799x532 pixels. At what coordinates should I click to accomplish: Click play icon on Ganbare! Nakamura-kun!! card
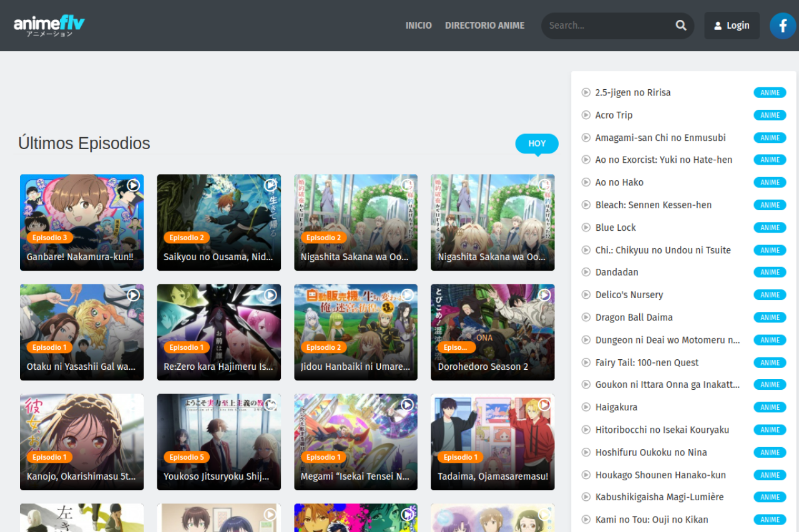(133, 185)
